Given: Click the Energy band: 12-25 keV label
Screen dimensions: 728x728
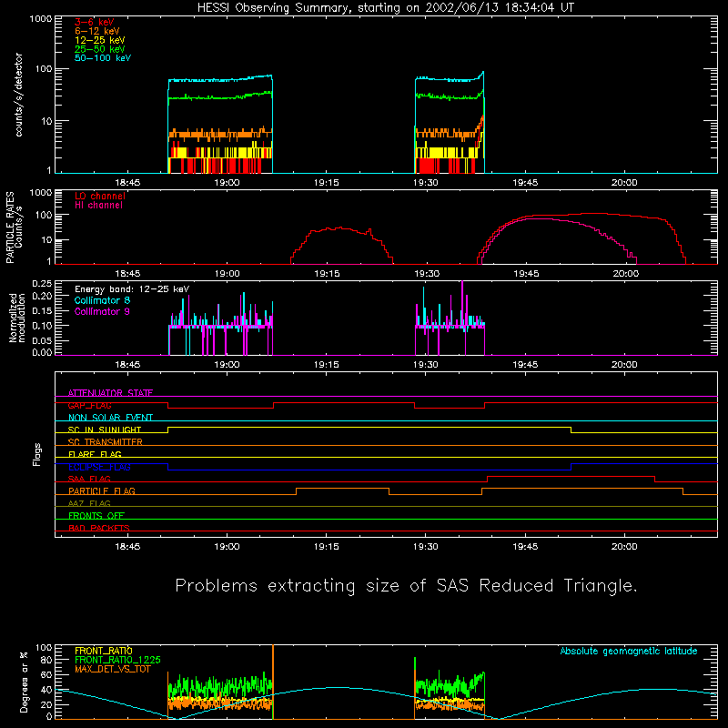Looking at the screenshot, I should click(x=132, y=289).
